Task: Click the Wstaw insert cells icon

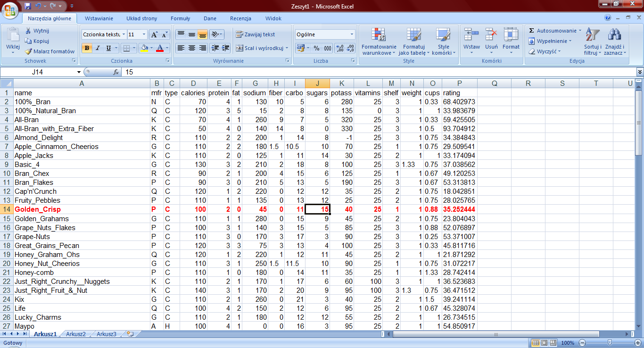Action: (x=471, y=34)
